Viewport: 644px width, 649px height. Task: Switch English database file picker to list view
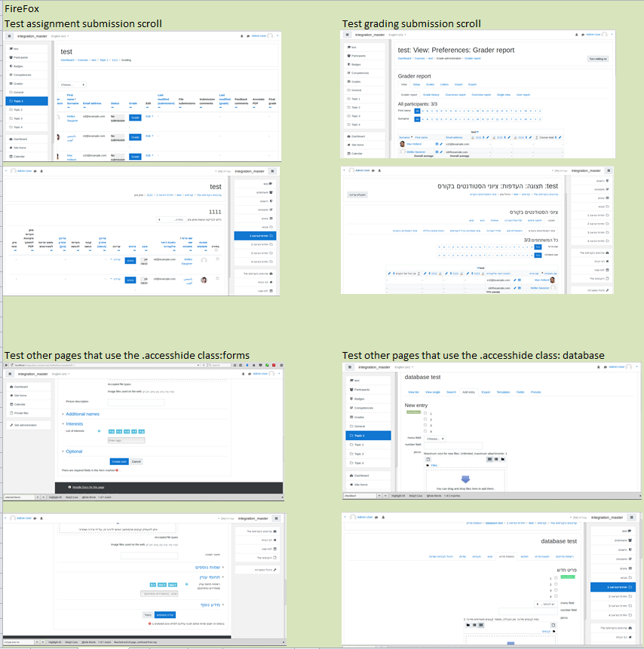coord(496,459)
